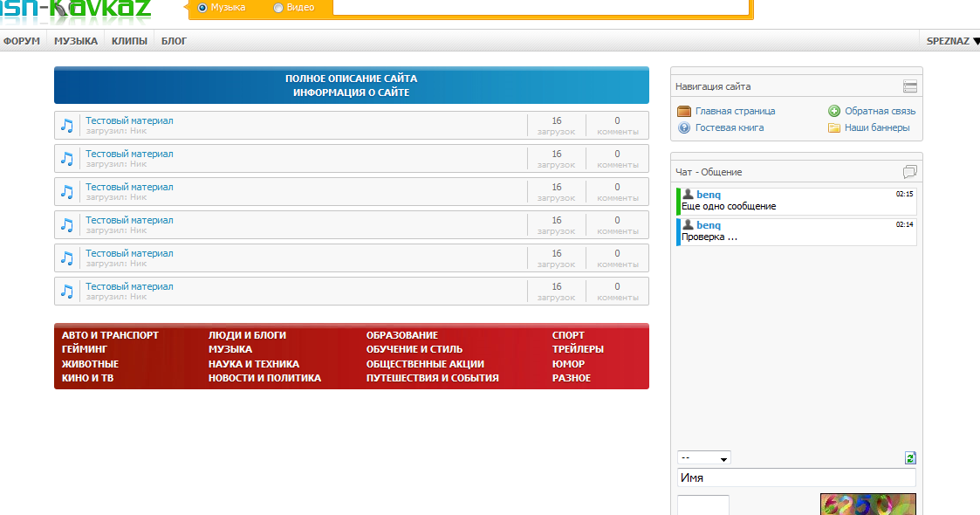Image resolution: width=980 pixels, height=515 pixels.
Task: Click the chat refresh icon
Action: pos(910,458)
